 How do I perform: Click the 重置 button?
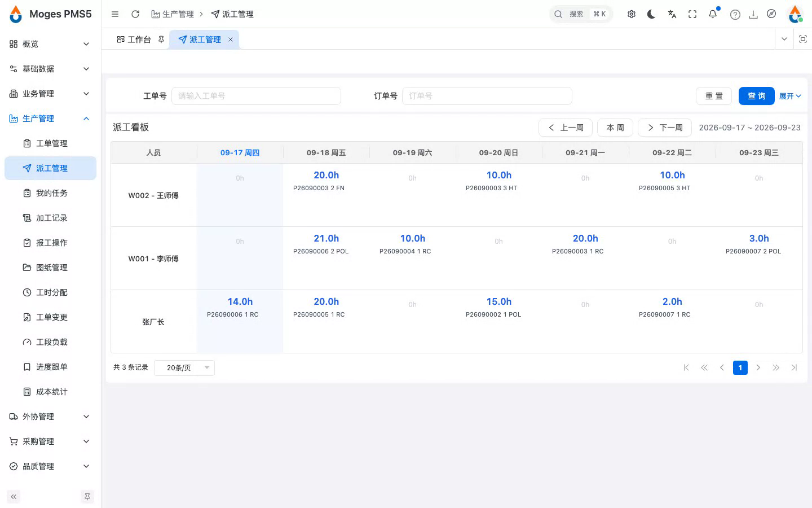coord(714,96)
